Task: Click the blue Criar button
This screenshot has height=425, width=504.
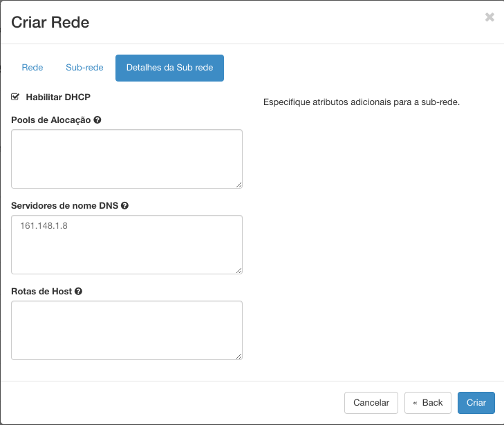Action: [x=476, y=402]
